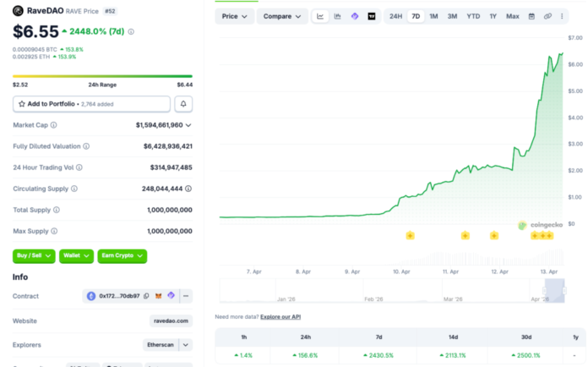The width and height of the screenshot is (588, 367).
Task: Click the 2500.1% value under 30d
Action: pyautogui.click(x=526, y=355)
